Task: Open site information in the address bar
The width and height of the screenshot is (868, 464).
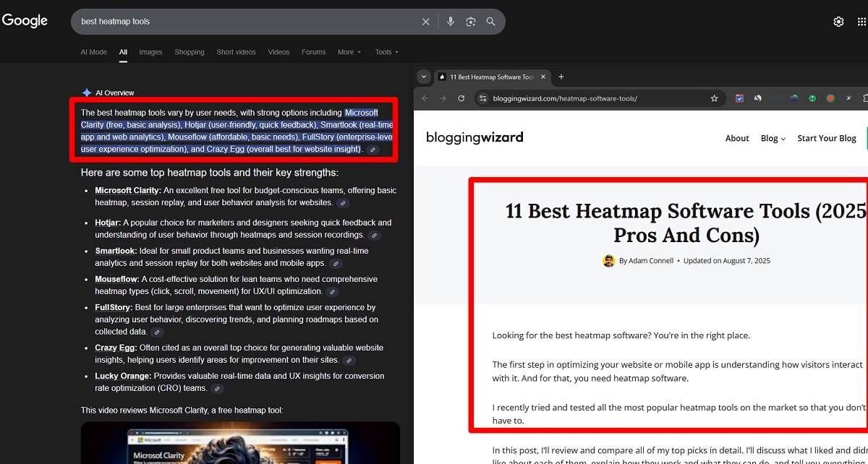Action: (x=482, y=98)
